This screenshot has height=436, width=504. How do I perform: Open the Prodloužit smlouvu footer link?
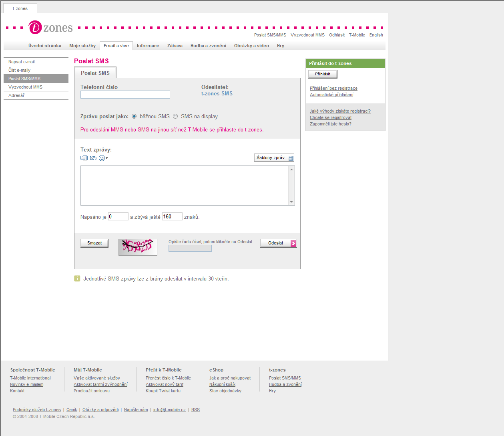click(92, 391)
